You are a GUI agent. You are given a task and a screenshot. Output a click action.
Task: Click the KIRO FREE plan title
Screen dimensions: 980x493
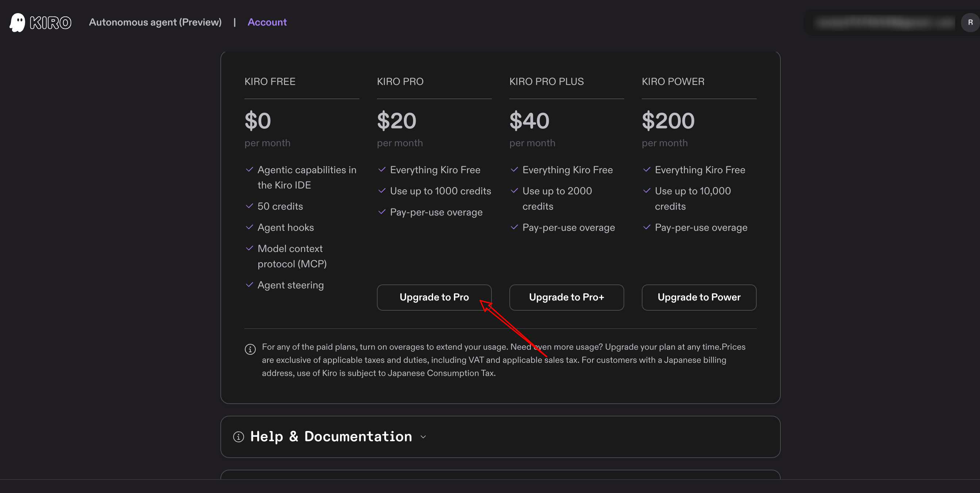pos(270,82)
